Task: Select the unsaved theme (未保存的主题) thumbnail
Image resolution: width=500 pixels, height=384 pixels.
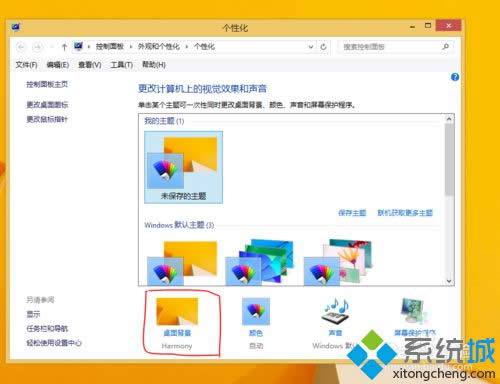Action: [x=183, y=167]
